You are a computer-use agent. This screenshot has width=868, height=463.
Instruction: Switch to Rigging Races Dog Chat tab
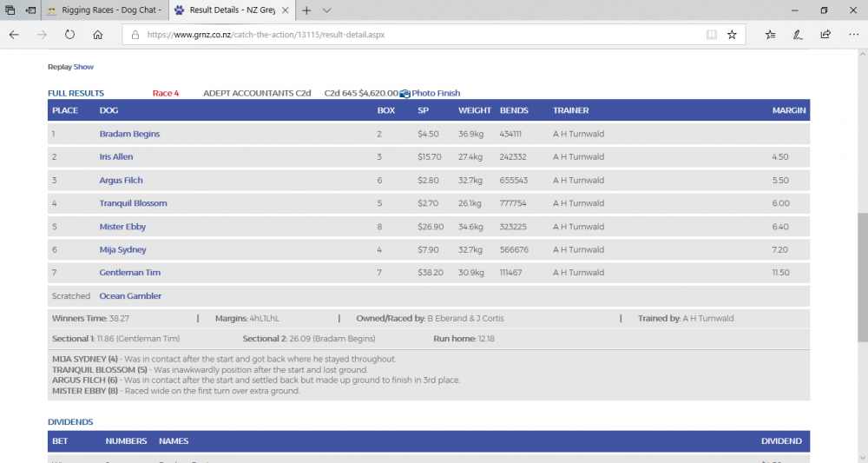102,10
